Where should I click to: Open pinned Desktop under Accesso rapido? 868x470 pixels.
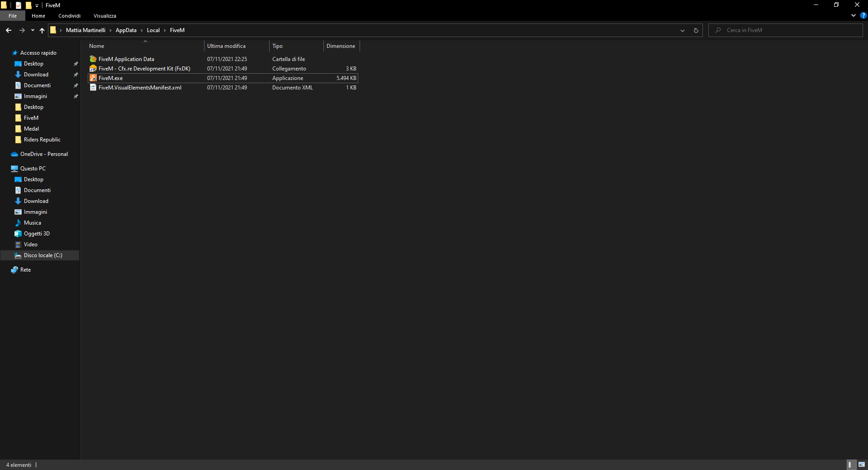click(33, 64)
